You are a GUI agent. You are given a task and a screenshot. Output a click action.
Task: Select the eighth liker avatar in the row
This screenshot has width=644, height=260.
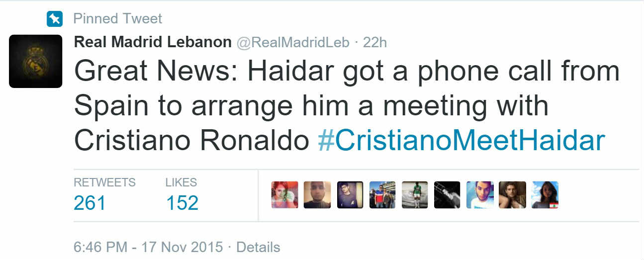click(x=512, y=195)
